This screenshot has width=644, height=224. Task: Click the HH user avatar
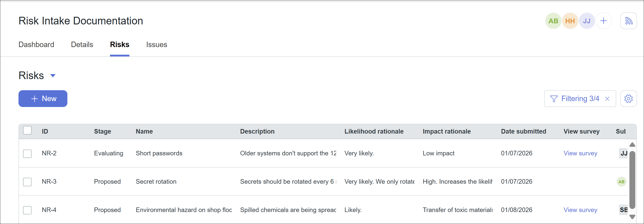(x=570, y=21)
